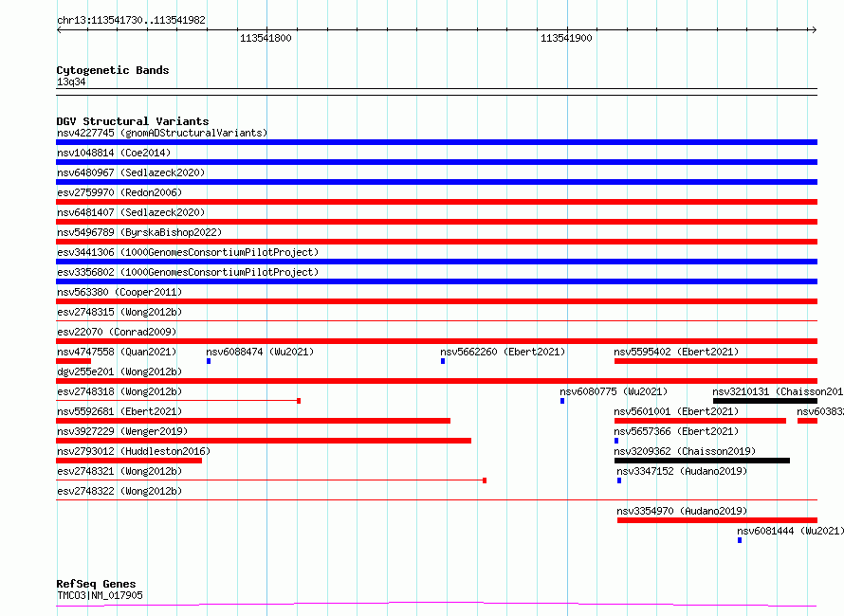Click the 113541900 ruler coordinate
The image size is (844, 616).
tap(566, 38)
